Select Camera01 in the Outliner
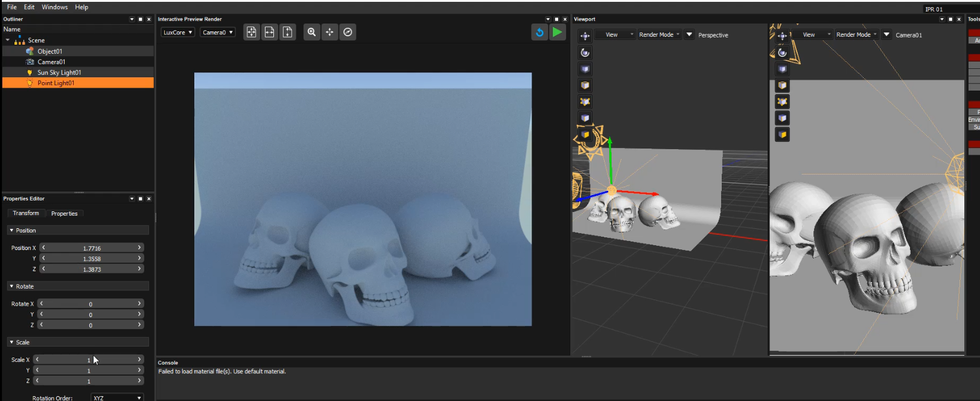 pos(51,62)
